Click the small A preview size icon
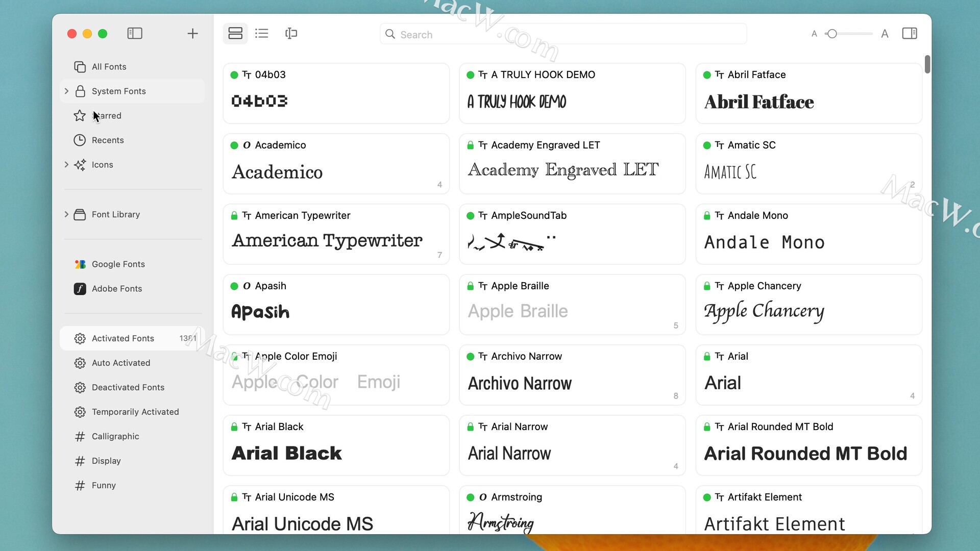The height and width of the screenshot is (551, 980). (814, 34)
